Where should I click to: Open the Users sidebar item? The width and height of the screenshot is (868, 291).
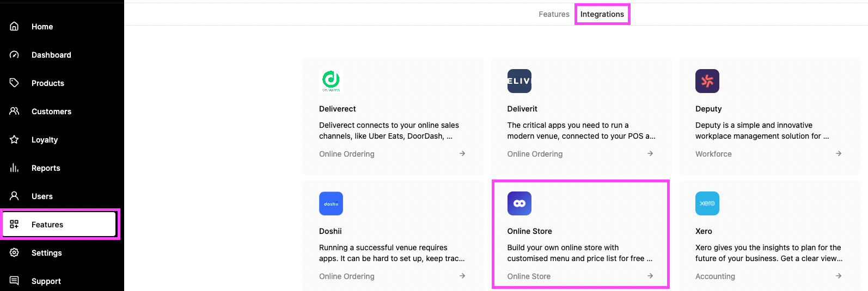pyautogui.click(x=42, y=196)
